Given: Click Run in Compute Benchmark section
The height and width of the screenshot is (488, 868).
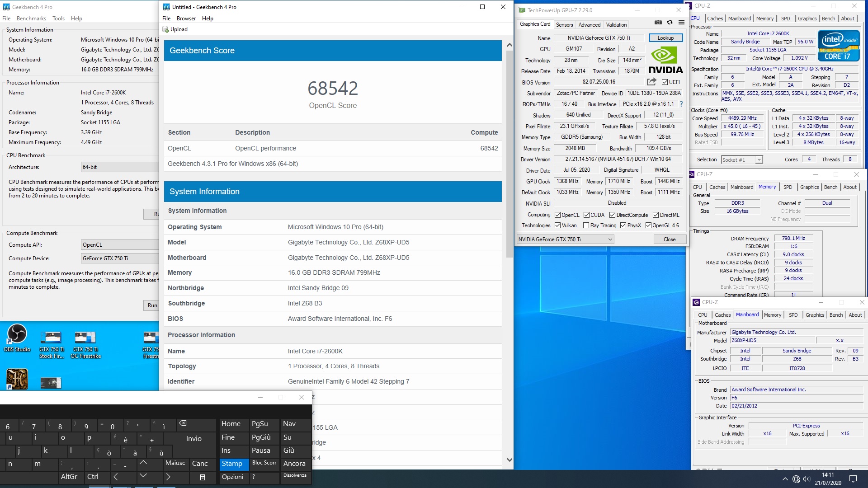Looking at the screenshot, I should [x=152, y=305].
